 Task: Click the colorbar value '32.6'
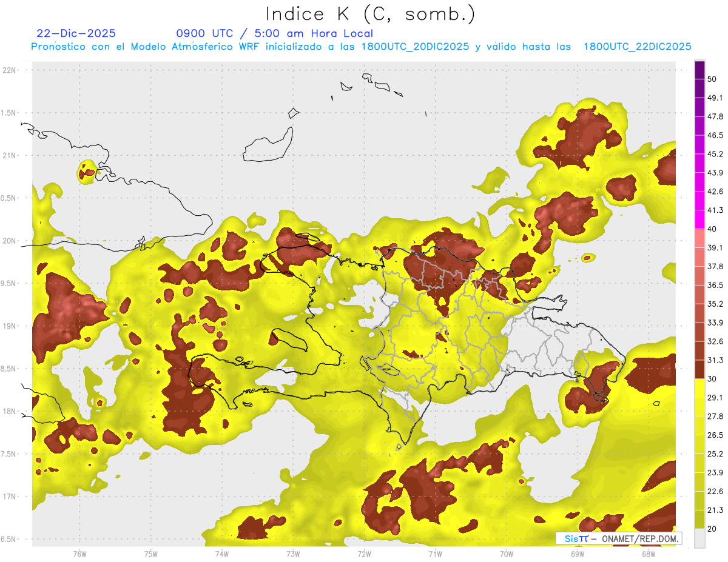pos(715,341)
